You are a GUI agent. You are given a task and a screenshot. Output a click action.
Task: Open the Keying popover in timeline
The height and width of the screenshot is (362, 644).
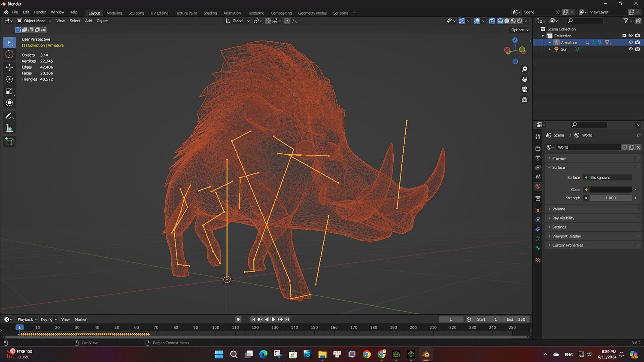click(x=49, y=319)
